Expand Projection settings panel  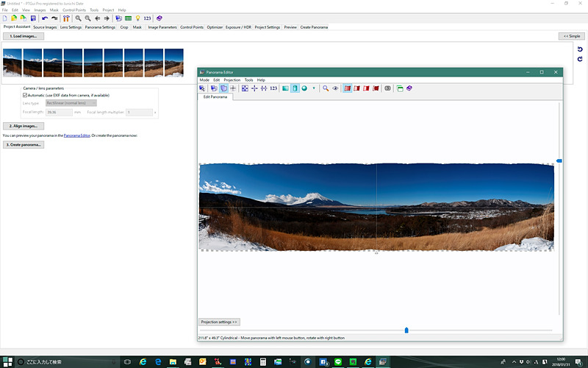[x=219, y=322]
